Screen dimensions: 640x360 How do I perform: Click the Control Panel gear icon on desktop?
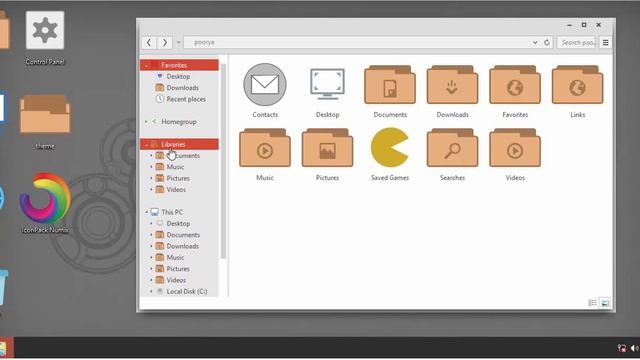coord(45,30)
